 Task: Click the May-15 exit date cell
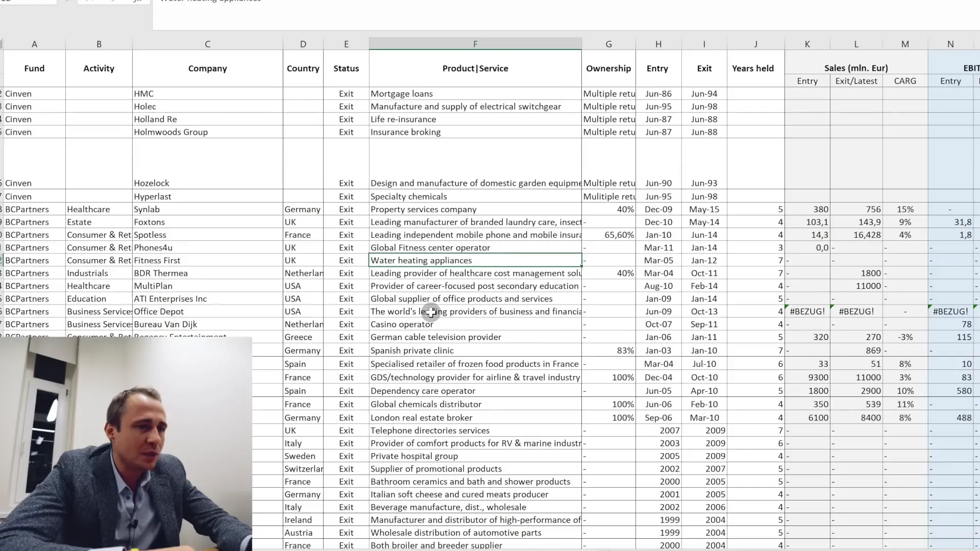tap(704, 209)
